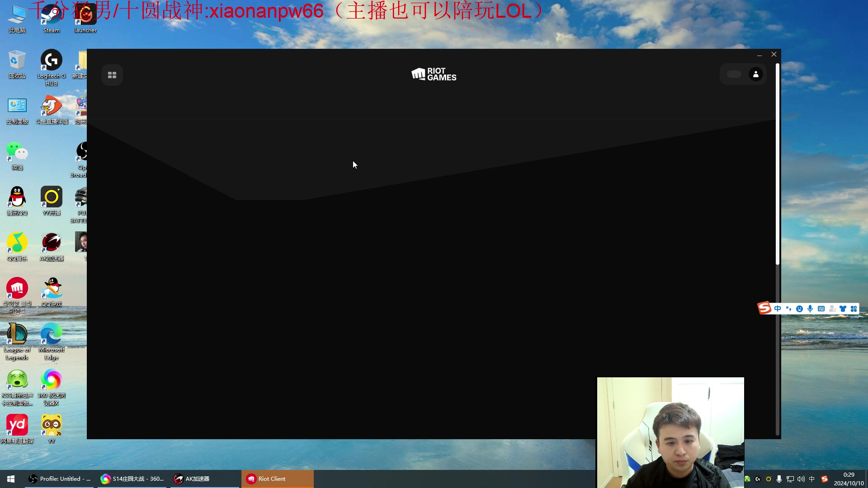
Task: Toggle the IME language indicator in system tray
Action: click(x=812, y=479)
